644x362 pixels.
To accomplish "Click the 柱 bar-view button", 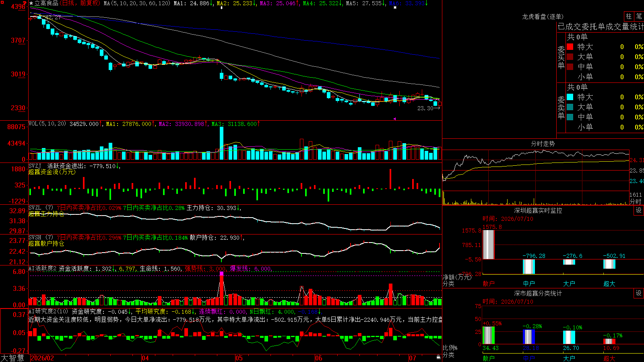I will (x=629, y=16).
